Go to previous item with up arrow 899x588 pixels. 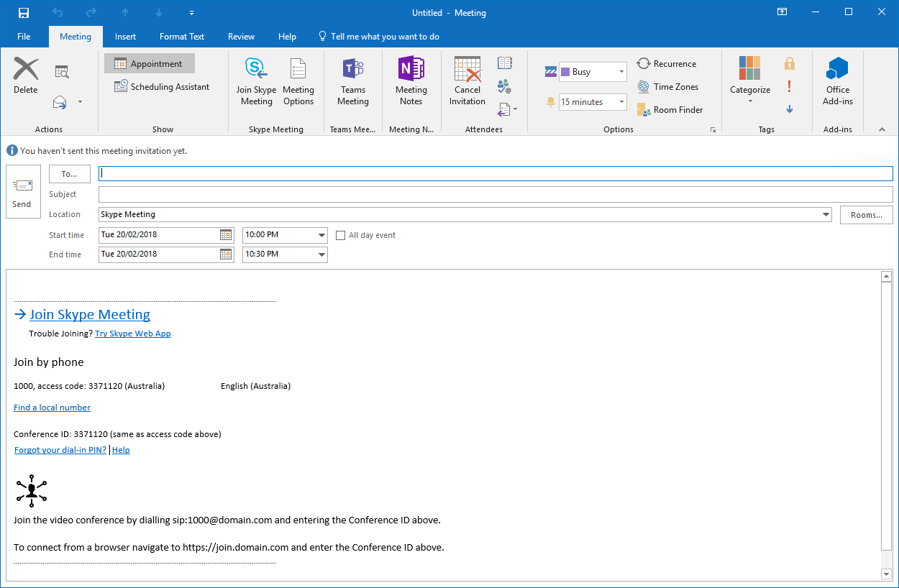[x=125, y=12]
